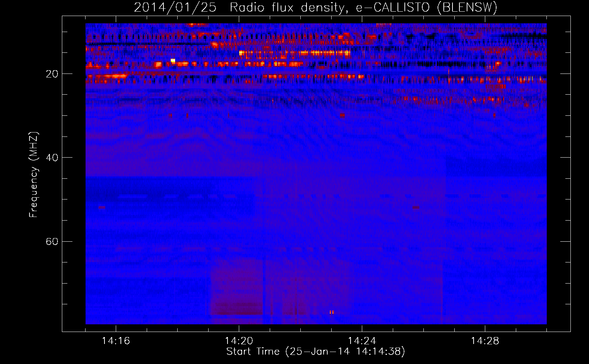Click the bright white burst spot near 14:18
This screenshot has width=589, height=364.
(173, 60)
